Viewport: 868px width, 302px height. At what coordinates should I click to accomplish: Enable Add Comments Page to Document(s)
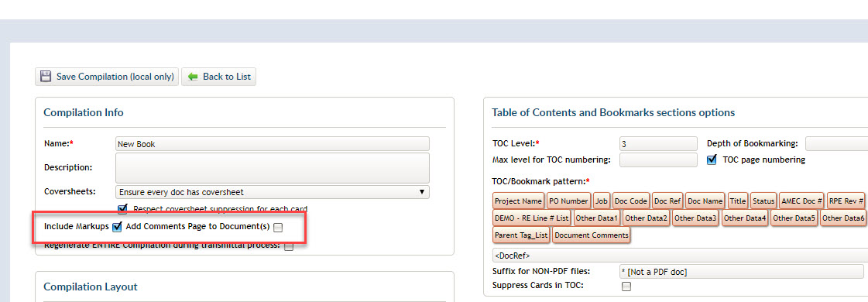[278, 228]
